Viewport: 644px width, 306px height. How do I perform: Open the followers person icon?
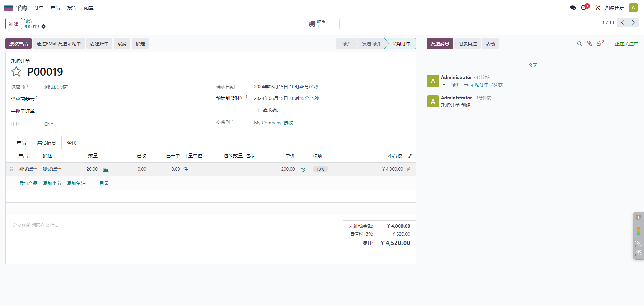click(x=599, y=43)
